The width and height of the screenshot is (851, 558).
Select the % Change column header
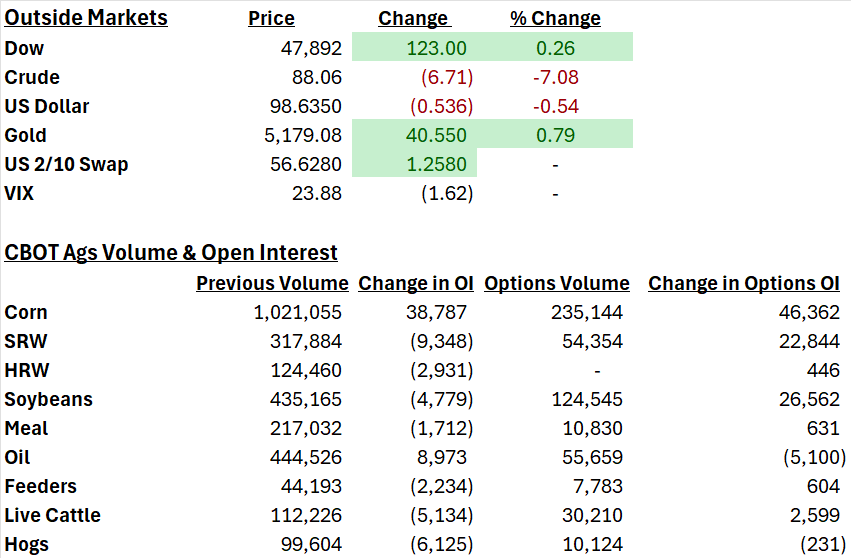(x=555, y=18)
